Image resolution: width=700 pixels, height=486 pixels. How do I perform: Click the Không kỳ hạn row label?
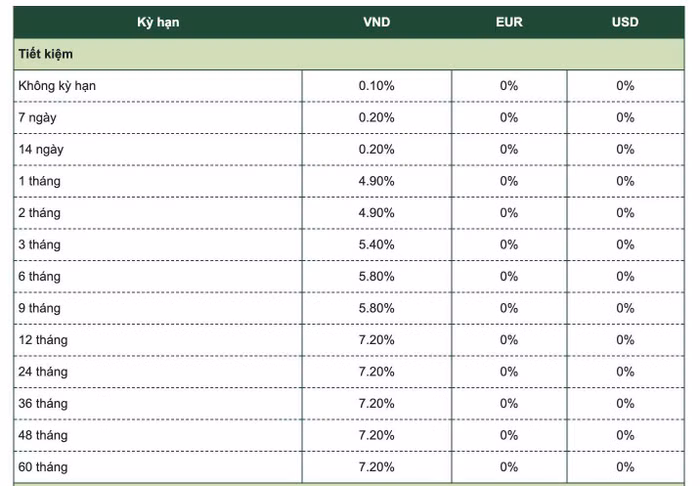coord(57,86)
